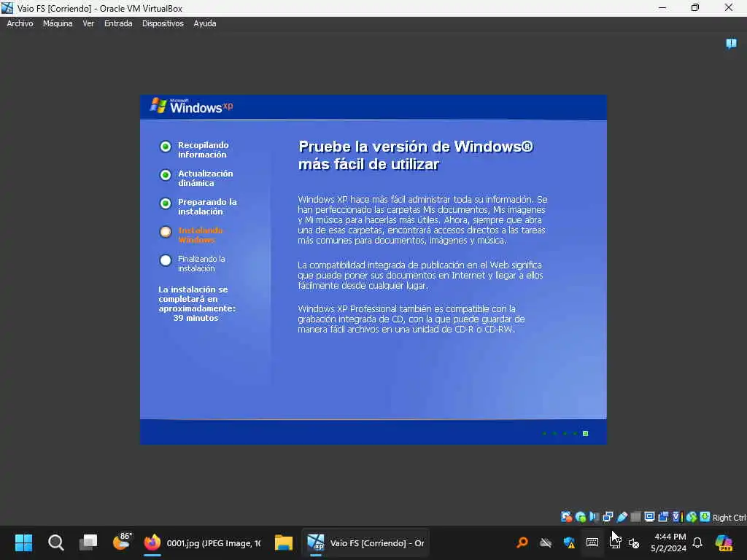This screenshot has height=560, width=747.
Task: Click the green progress dots at bottom right
Action: (566, 433)
